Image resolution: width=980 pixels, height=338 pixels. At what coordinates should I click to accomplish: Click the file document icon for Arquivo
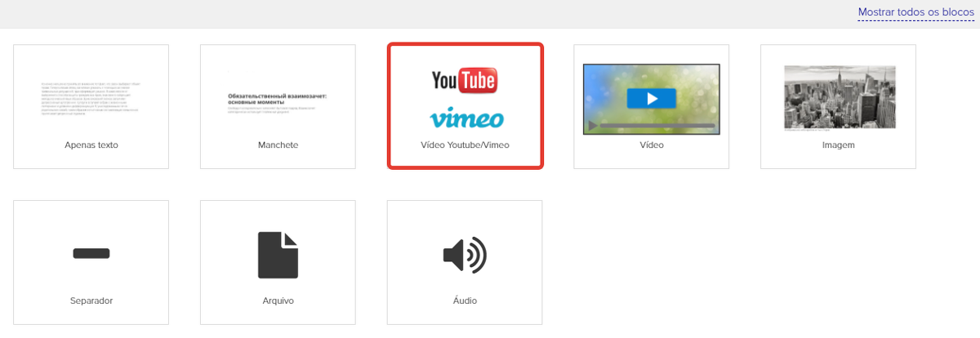click(x=278, y=256)
